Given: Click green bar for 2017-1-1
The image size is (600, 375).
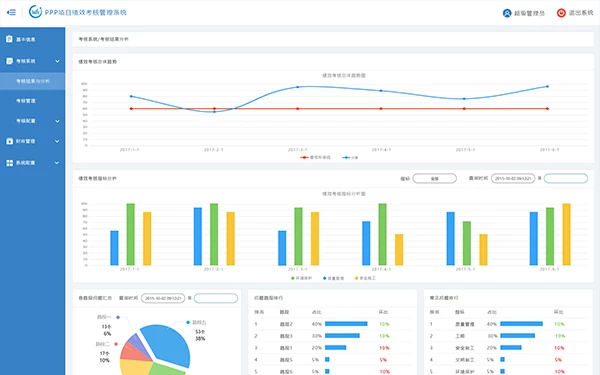Looking at the screenshot, I should pyautogui.click(x=130, y=234).
